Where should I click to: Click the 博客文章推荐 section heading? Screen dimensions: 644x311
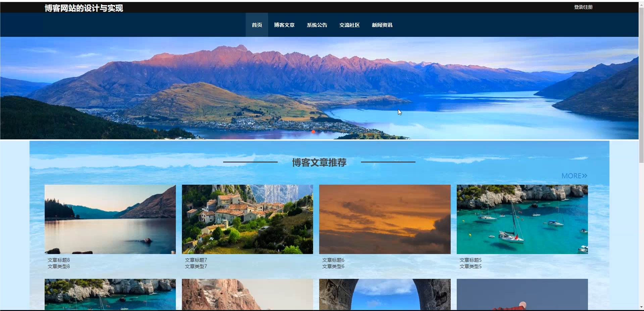pyautogui.click(x=319, y=163)
